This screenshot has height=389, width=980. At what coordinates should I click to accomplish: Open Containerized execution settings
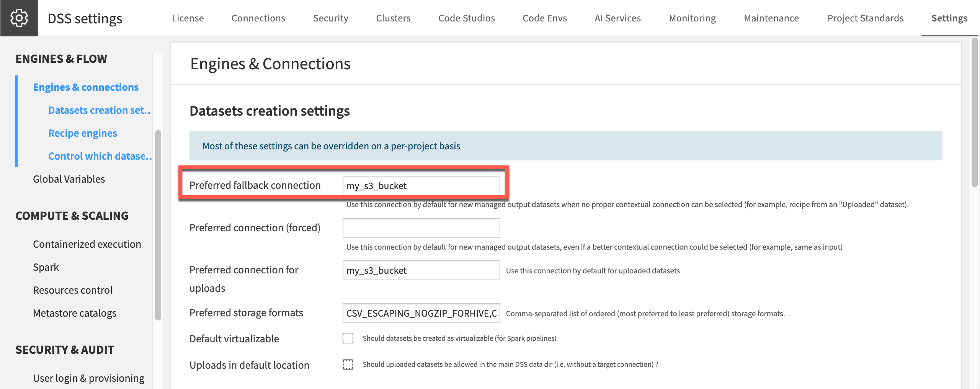point(87,244)
